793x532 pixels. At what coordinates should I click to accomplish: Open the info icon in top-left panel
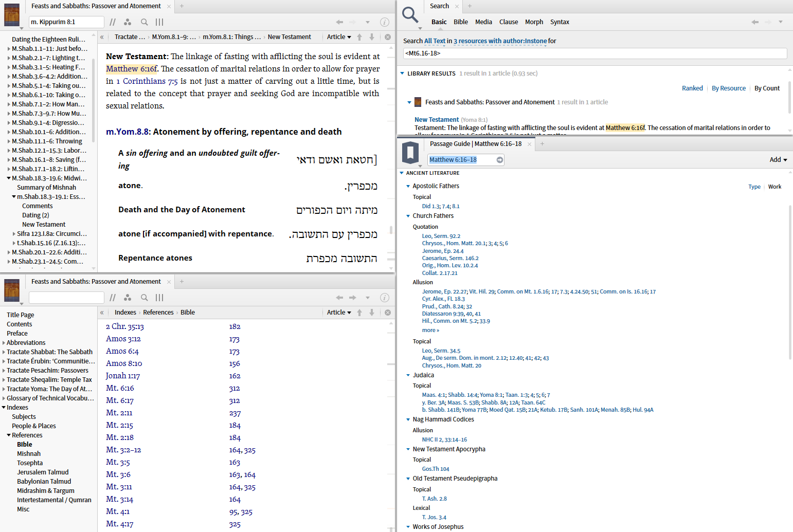(384, 22)
